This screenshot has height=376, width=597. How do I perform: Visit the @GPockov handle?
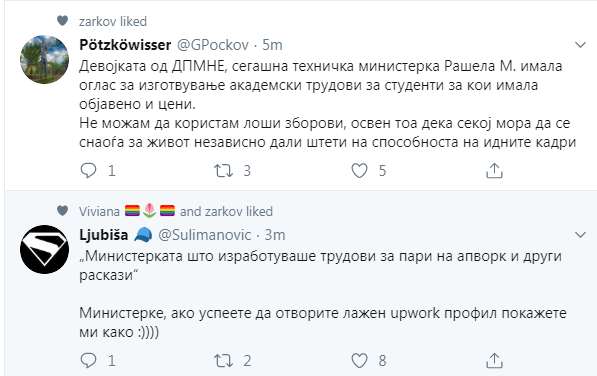213,45
